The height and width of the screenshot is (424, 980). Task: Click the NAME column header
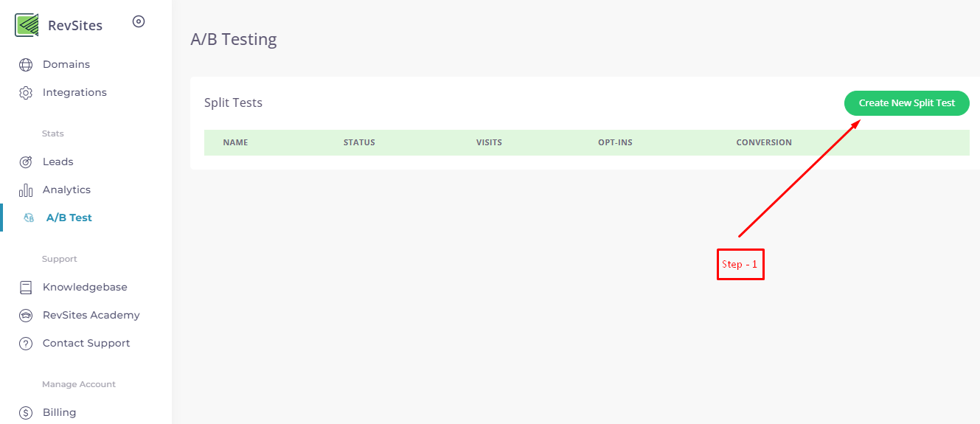point(235,143)
